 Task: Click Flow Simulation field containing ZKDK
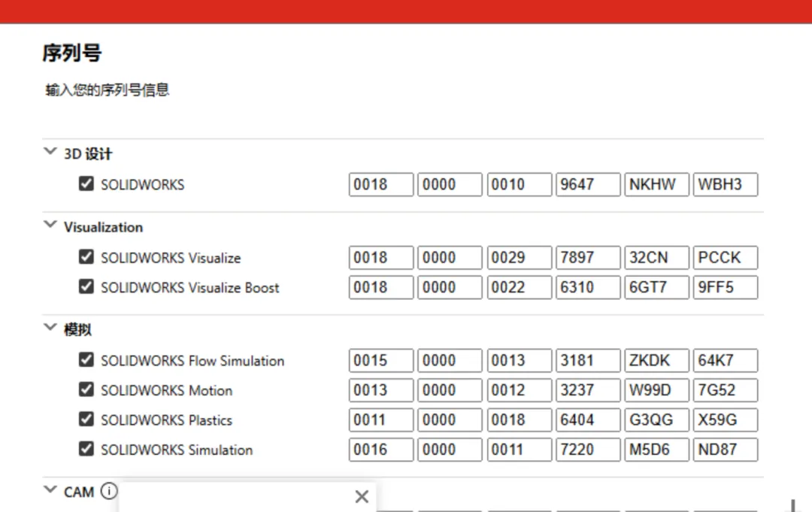[656, 360]
